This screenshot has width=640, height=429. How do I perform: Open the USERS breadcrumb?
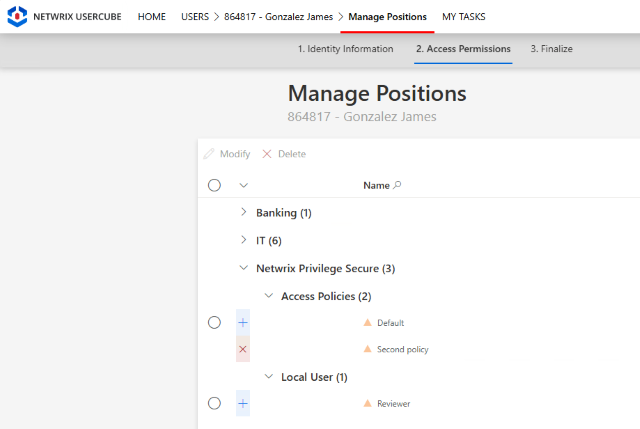coord(195,17)
